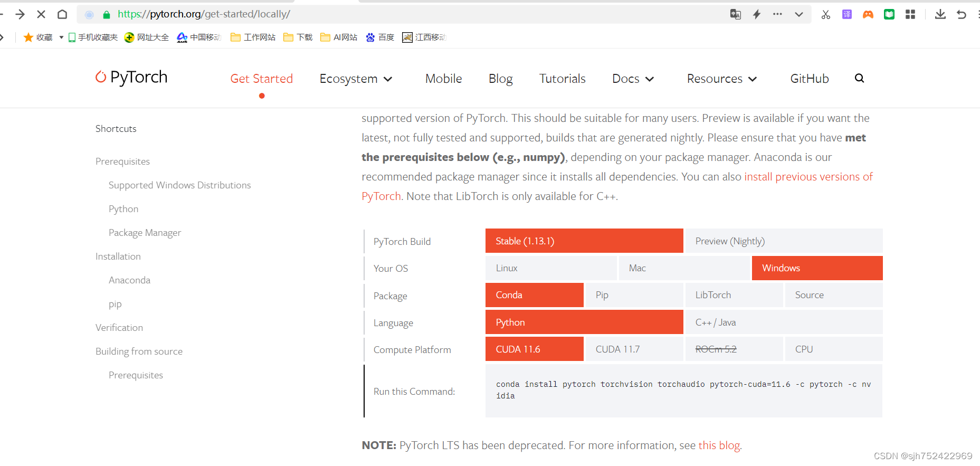Open the page translate icon in address bar
Viewport: 980px width, 466px height.
tap(735, 14)
